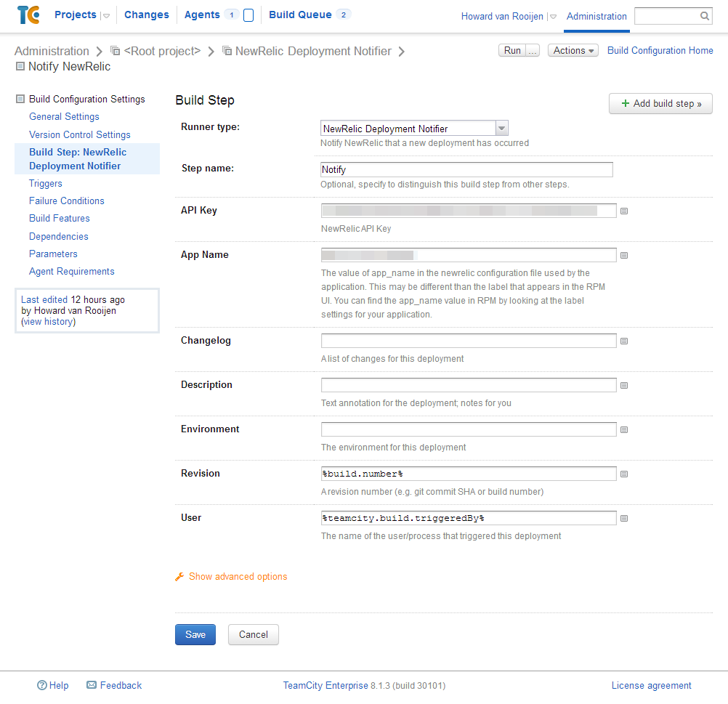Open Triggers in sidebar
Viewport: 728px width, 704px height.
pyautogui.click(x=46, y=183)
